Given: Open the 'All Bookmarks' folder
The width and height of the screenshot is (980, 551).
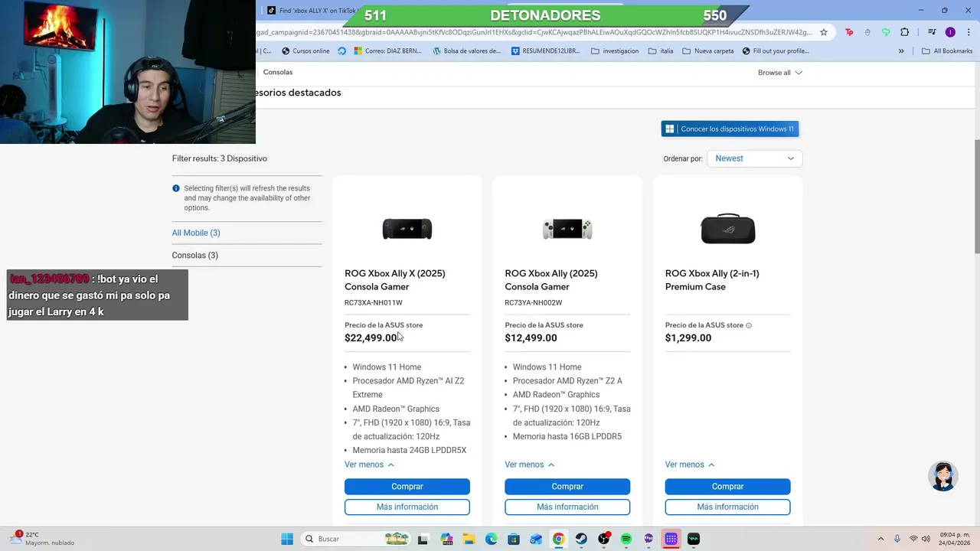Looking at the screenshot, I should coord(947,51).
